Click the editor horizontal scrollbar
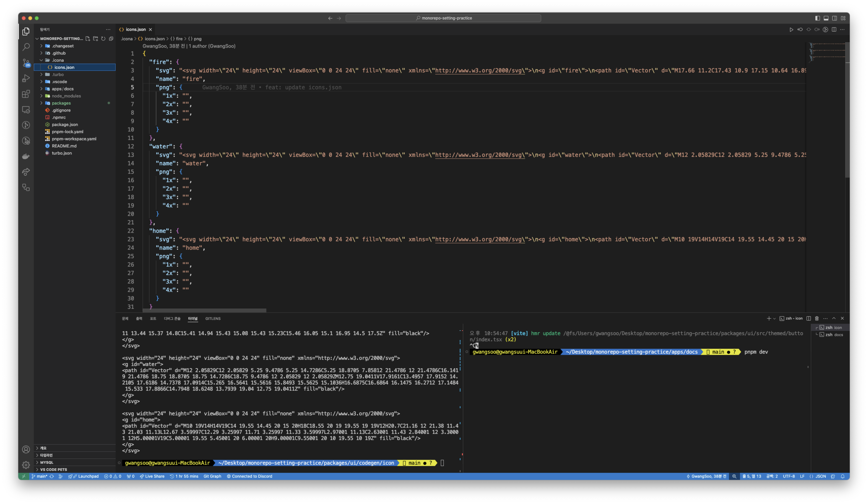This screenshot has height=504, width=868. (x=204, y=310)
